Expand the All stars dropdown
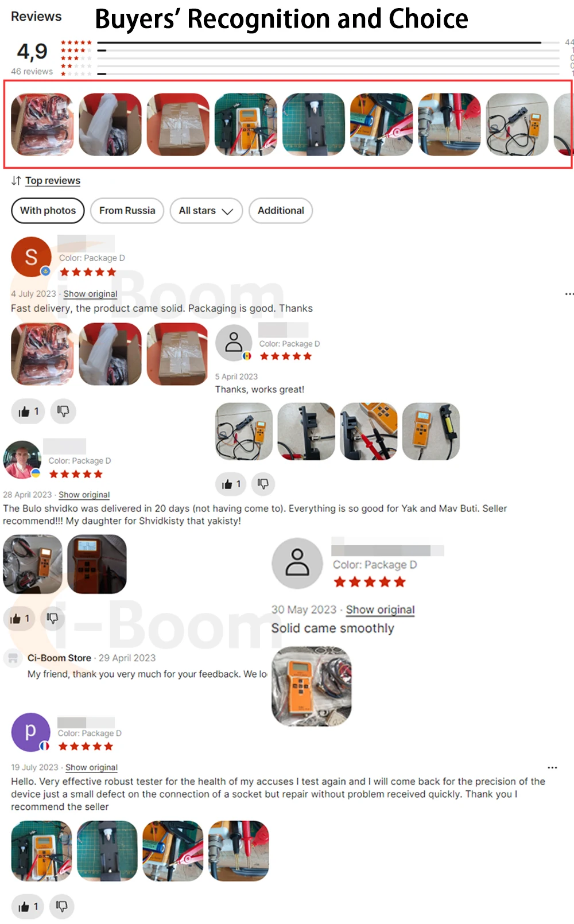 pos(206,211)
